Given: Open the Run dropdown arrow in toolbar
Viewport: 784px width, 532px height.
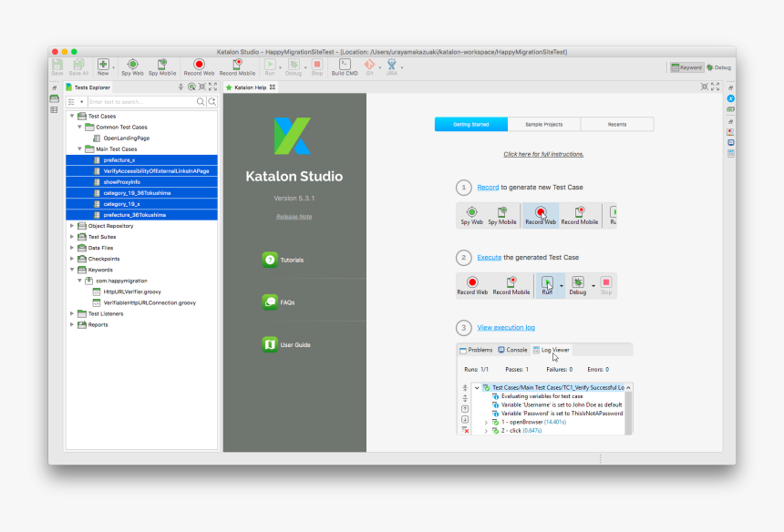Looking at the screenshot, I should pos(280,67).
